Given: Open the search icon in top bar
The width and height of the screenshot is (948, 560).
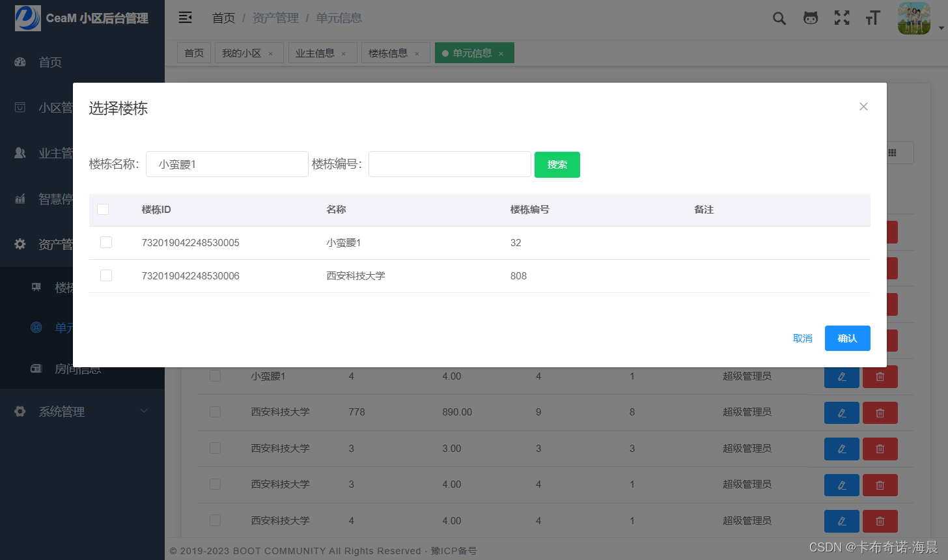Looking at the screenshot, I should tap(779, 18).
